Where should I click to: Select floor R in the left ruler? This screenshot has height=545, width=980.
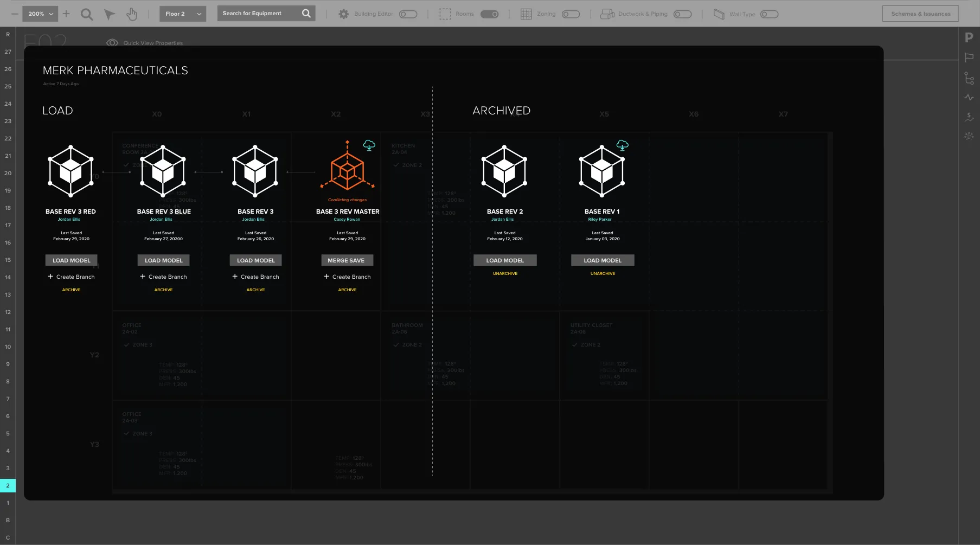[8, 34]
